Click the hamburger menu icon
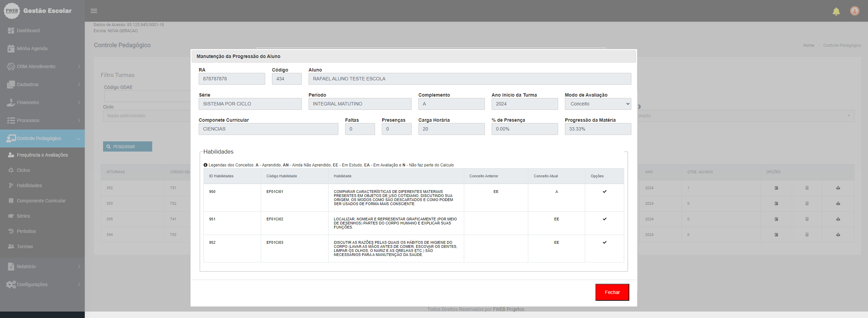 pyautogui.click(x=94, y=11)
